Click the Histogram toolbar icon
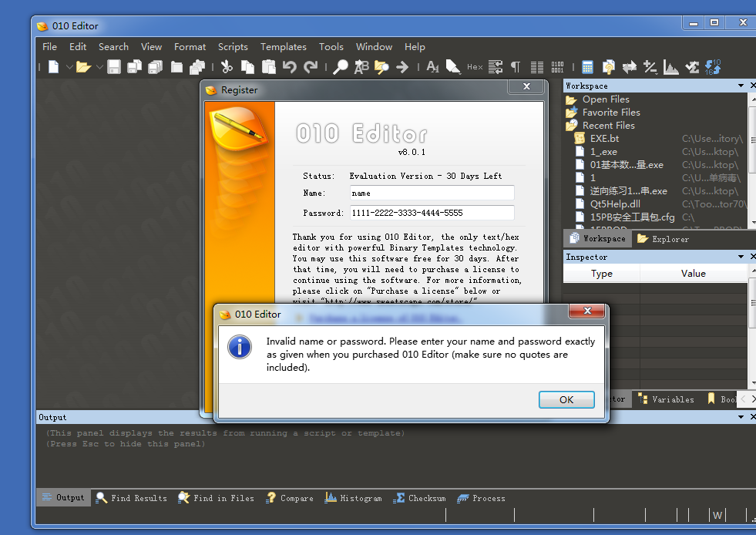 [670, 67]
